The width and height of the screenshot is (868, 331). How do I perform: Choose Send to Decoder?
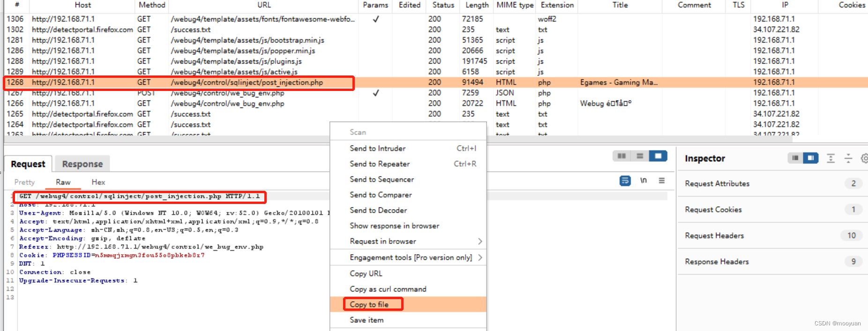pyautogui.click(x=408, y=210)
